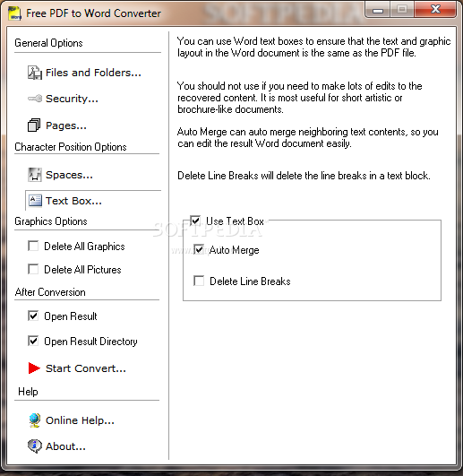The image size is (463, 476).
Task: Click the 'Open Result Directory' label text
Action: pos(90,342)
